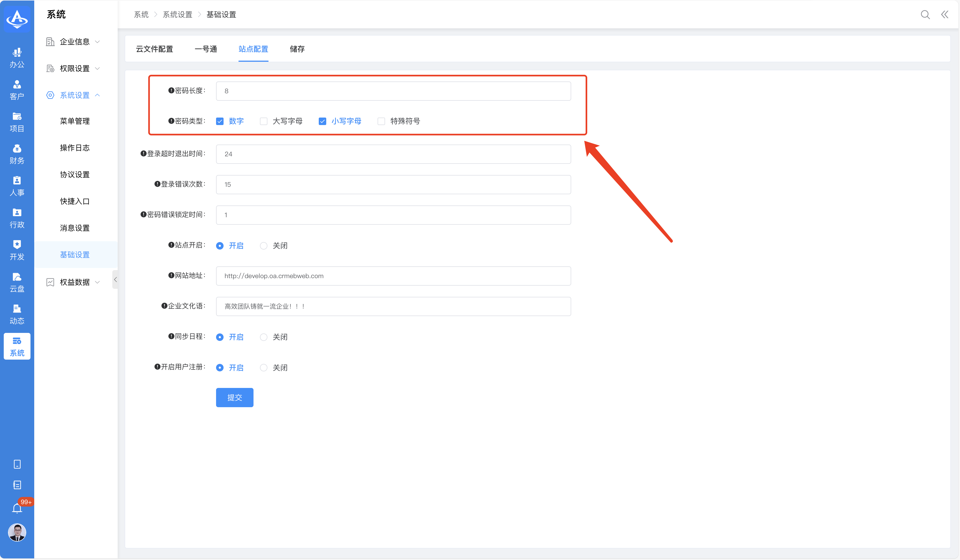Expand the 企业信息 sidebar menu
The image size is (960, 560).
coord(75,42)
